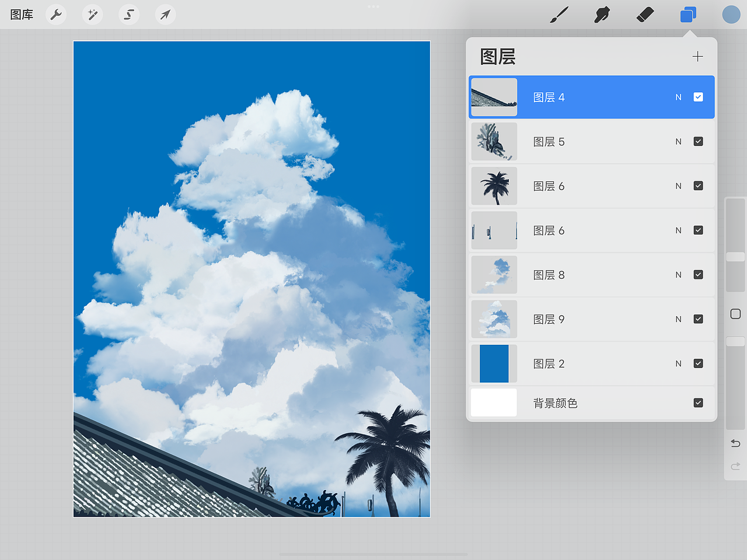The height and width of the screenshot is (560, 747).
Task: Activate the Transform arrow tool
Action: point(165,14)
